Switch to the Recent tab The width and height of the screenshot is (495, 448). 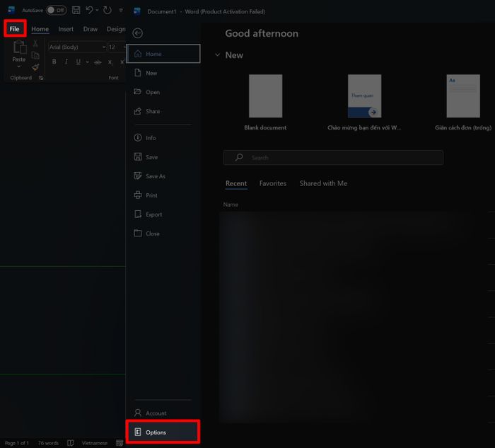[236, 183]
